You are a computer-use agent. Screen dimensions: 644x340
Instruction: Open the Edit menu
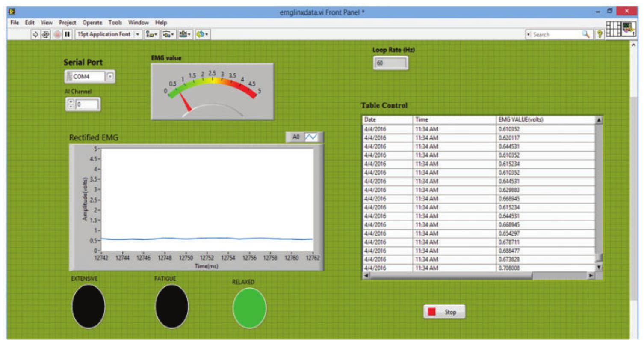tap(30, 23)
